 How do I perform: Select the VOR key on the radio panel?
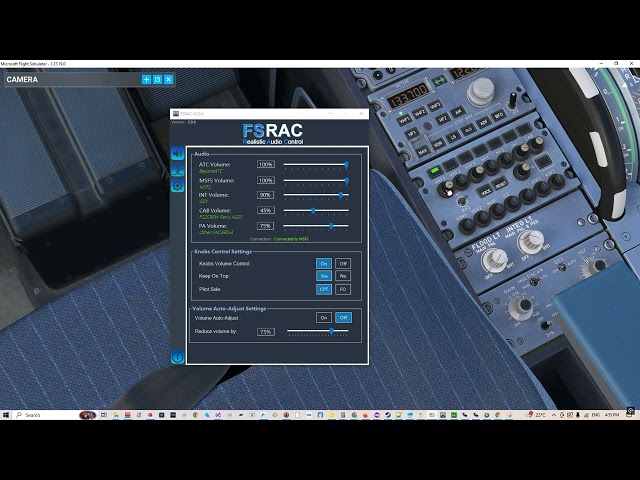pos(438,144)
